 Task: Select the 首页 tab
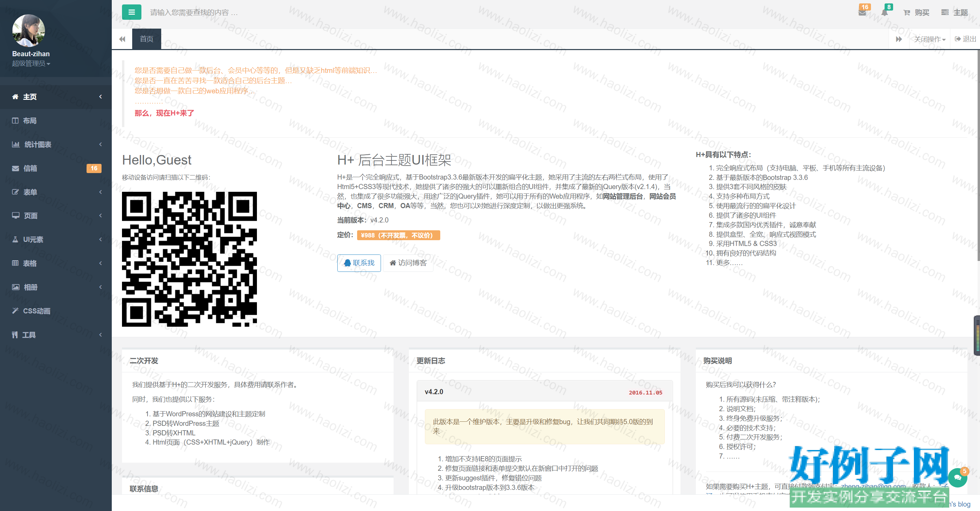147,39
